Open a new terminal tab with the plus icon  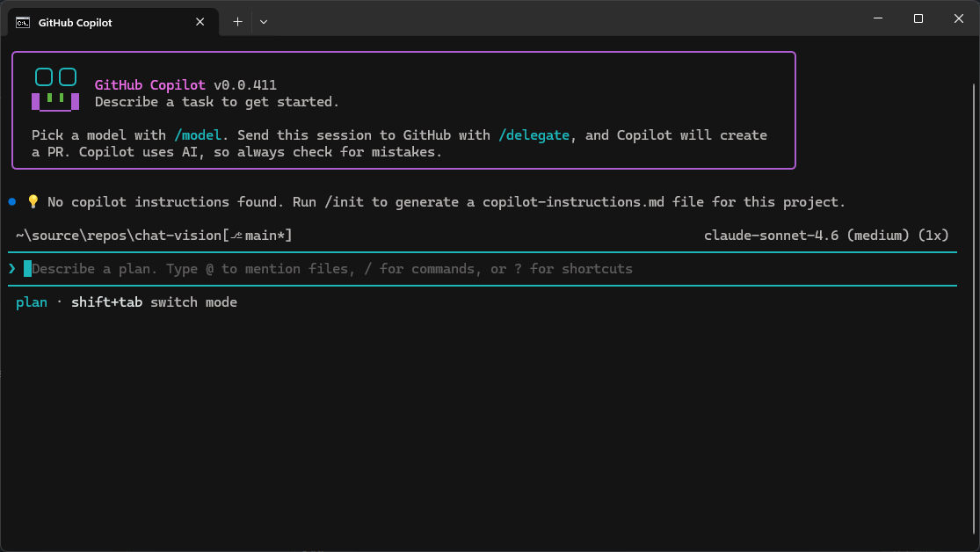(236, 21)
